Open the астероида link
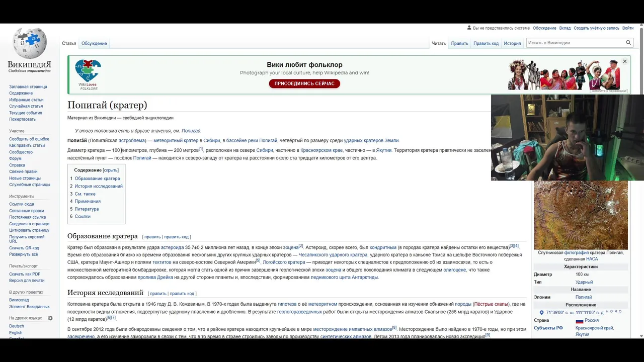The height and width of the screenshot is (362, 644). pos(172,247)
